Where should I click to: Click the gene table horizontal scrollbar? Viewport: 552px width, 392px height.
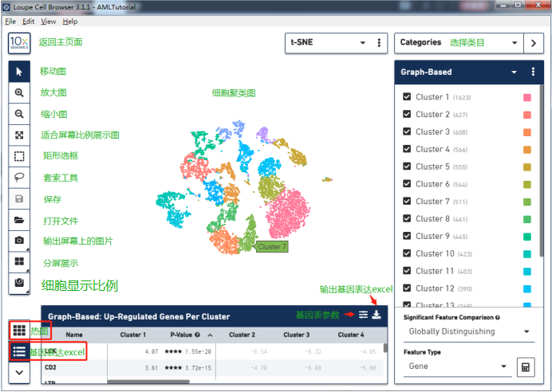pyautogui.click(x=148, y=382)
